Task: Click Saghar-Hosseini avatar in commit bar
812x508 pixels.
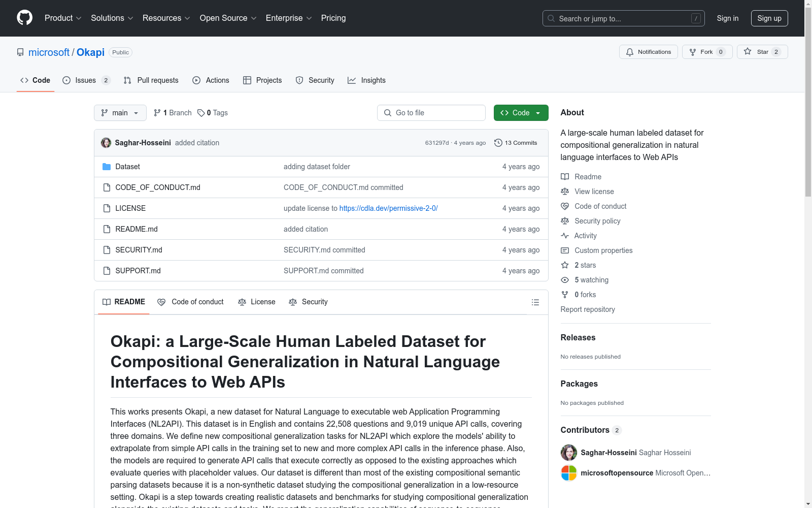Action: (x=106, y=143)
